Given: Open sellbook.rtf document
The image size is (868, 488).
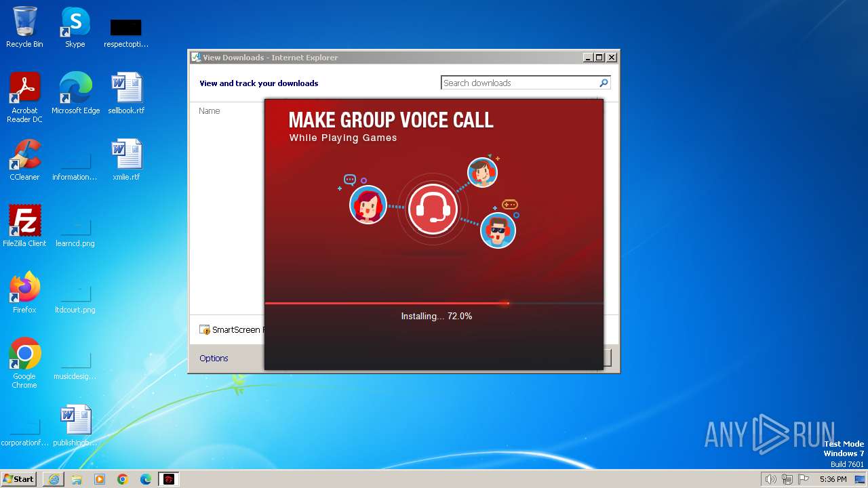Looking at the screenshot, I should tap(126, 93).
